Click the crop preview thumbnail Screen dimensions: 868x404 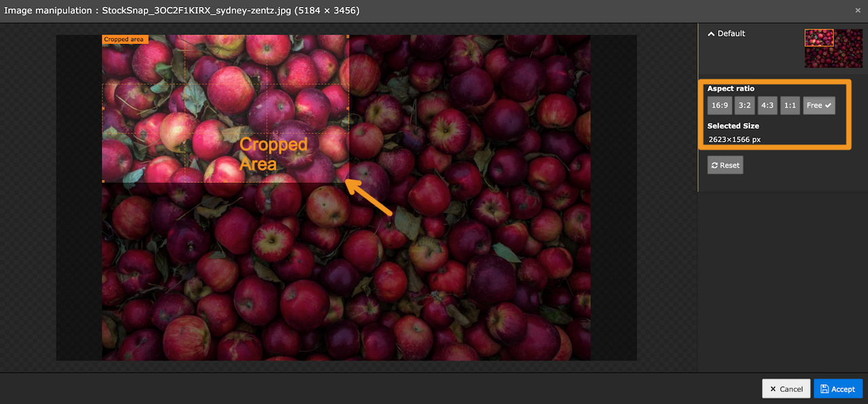[833, 48]
